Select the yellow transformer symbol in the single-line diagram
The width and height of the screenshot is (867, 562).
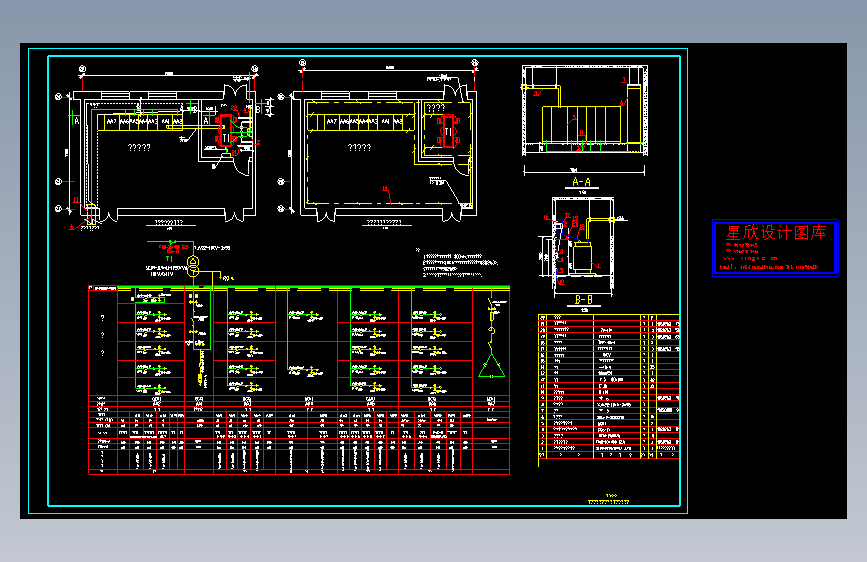point(193,266)
